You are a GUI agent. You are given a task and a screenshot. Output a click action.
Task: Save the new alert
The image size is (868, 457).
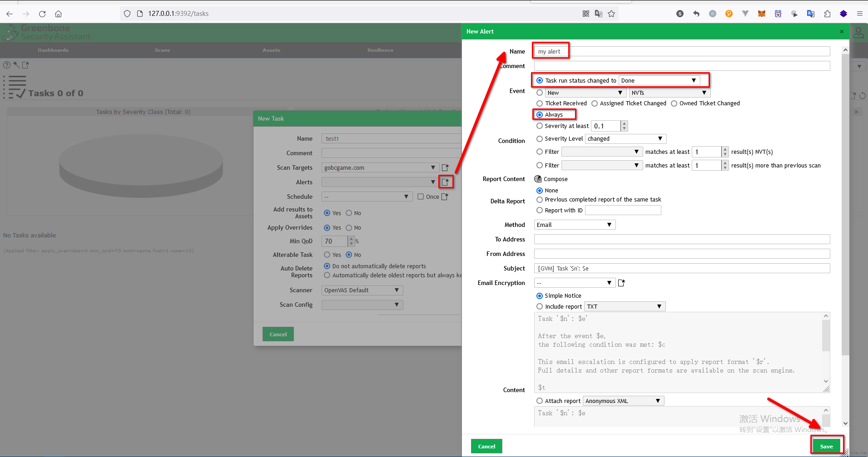[x=826, y=446]
